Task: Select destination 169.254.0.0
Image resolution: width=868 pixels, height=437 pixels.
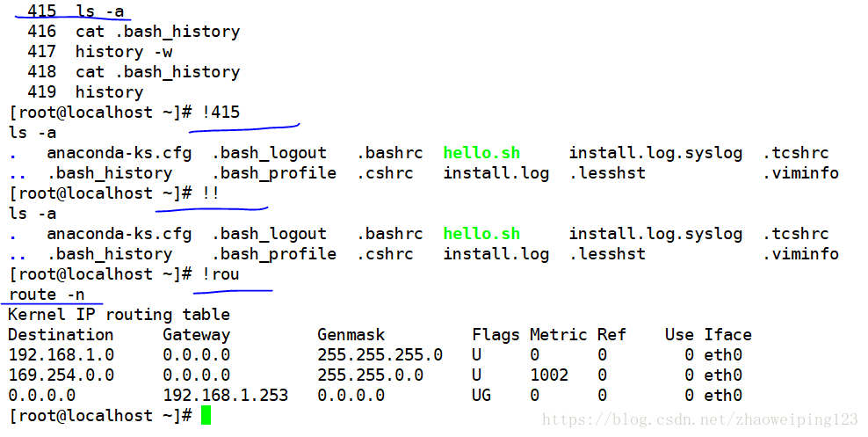Action: 61,375
